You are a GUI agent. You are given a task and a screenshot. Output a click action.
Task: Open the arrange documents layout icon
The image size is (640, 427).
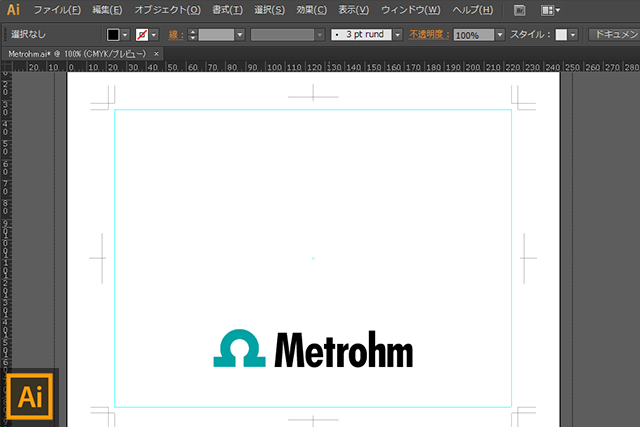tap(550, 10)
